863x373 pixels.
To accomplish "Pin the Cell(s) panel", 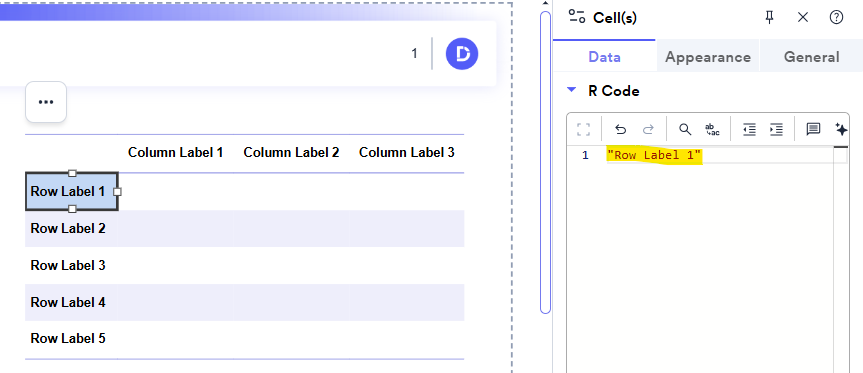I will pyautogui.click(x=769, y=18).
